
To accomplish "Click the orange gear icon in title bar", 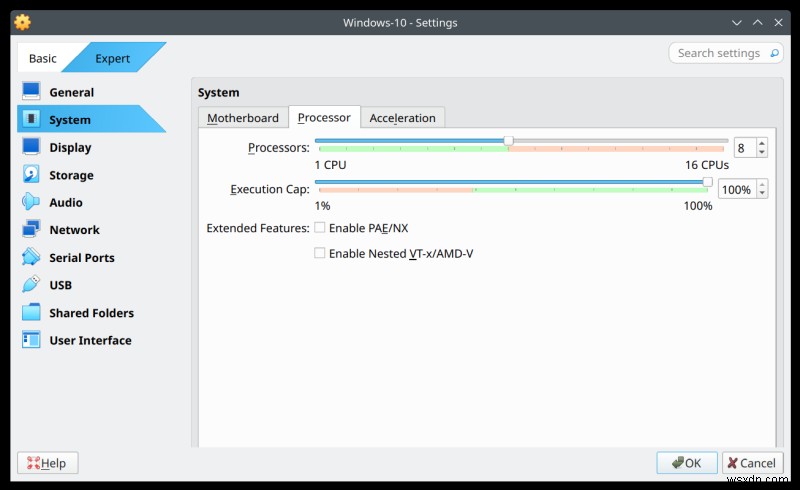I will tap(22, 22).
